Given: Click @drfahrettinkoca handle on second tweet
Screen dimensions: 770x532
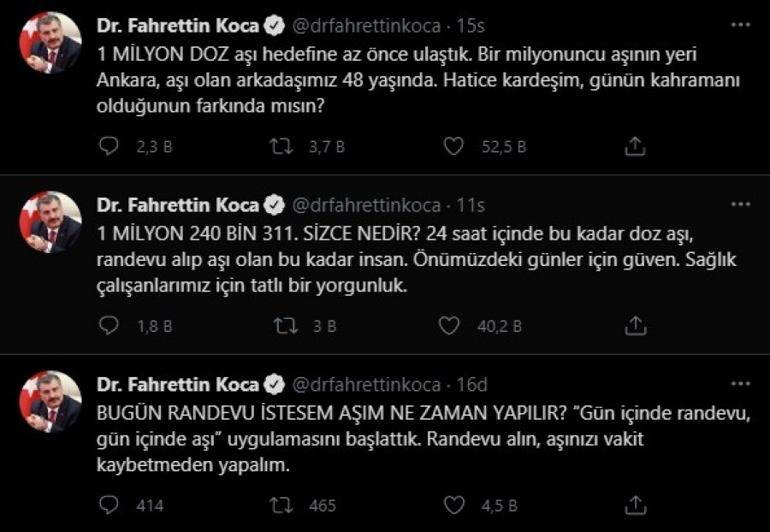Looking at the screenshot, I should [x=368, y=205].
